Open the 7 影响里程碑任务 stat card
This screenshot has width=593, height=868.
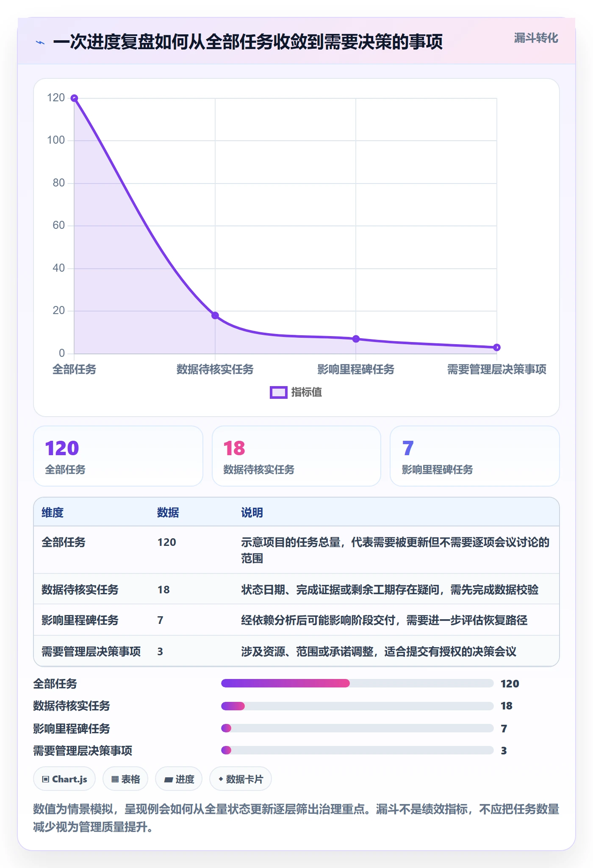[x=475, y=456]
